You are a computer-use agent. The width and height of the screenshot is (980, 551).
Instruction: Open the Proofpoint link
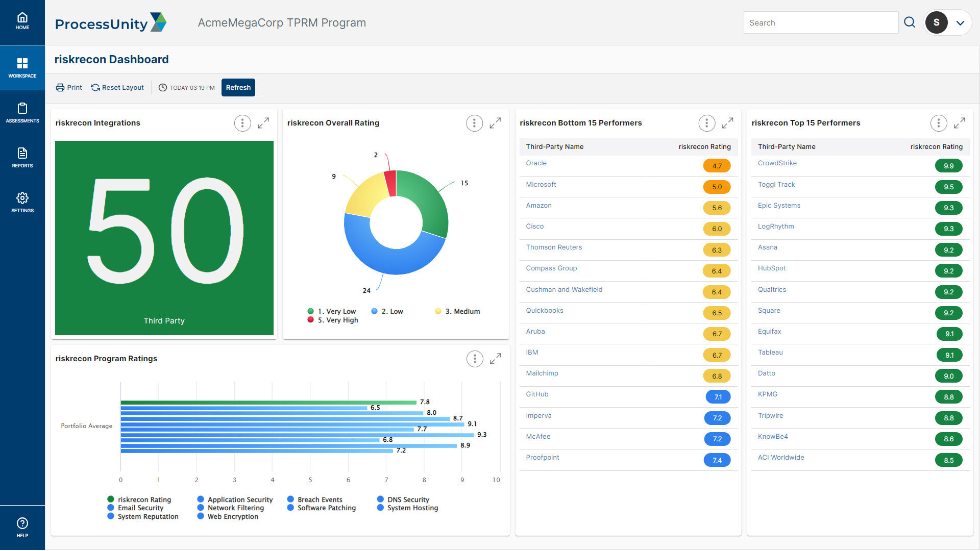543,458
